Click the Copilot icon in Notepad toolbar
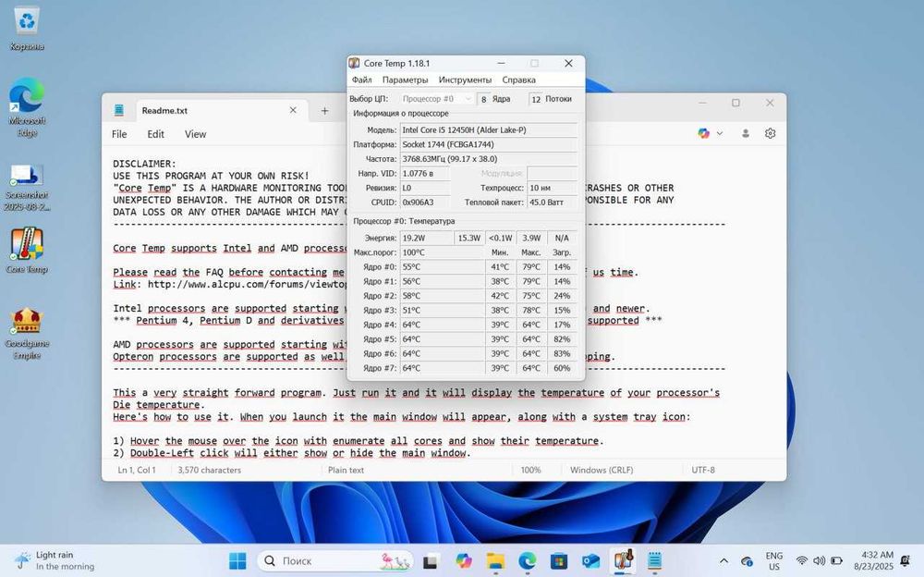The width and height of the screenshot is (924, 577). tap(703, 134)
